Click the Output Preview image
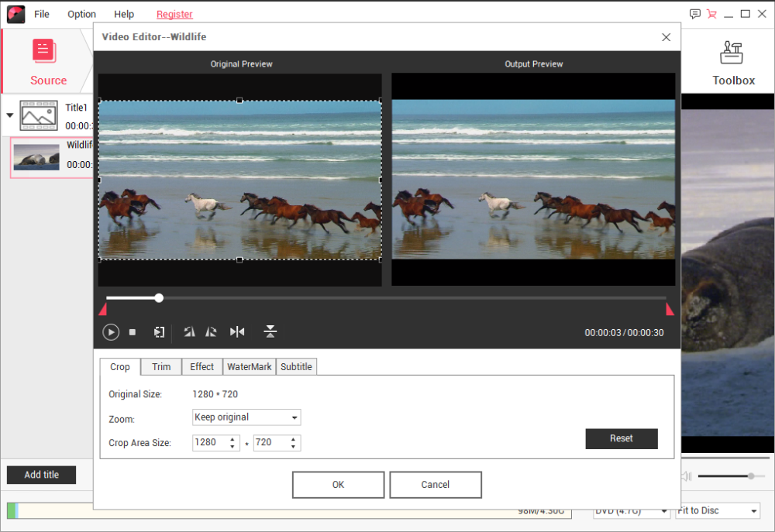 point(533,180)
